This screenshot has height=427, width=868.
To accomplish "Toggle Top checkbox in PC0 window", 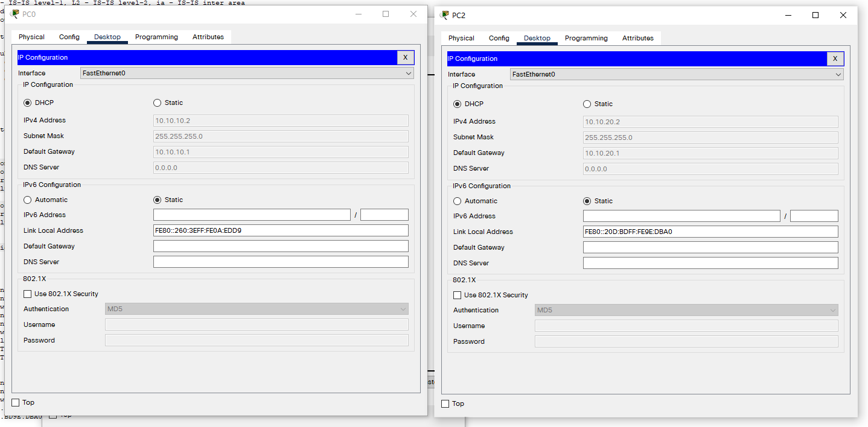I will pyautogui.click(x=16, y=402).
